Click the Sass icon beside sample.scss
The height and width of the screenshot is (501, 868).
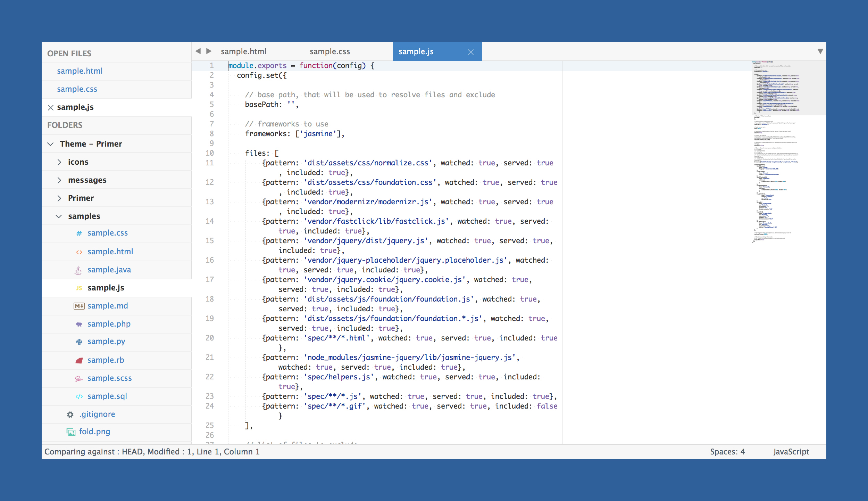pos(79,378)
